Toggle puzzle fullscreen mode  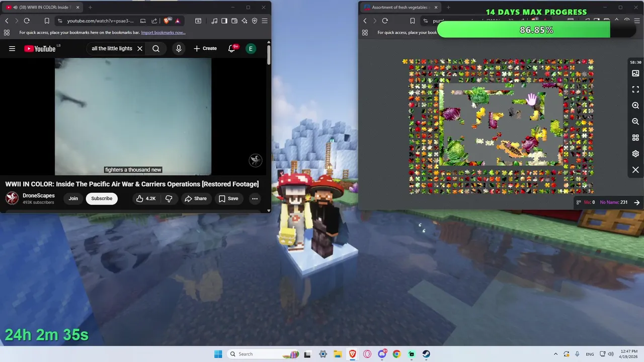[635, 89]
